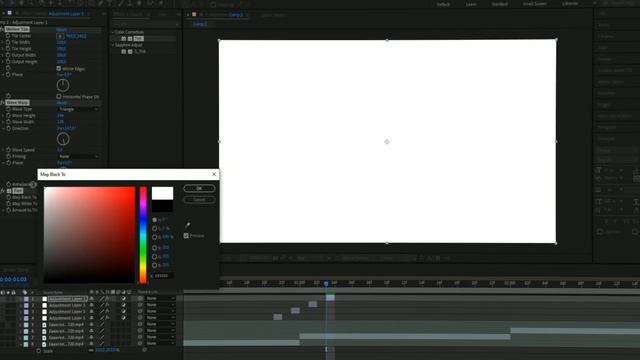Select the S (saturation) radio button
Screen dimensions: 640x360
(x=155, y=229)
